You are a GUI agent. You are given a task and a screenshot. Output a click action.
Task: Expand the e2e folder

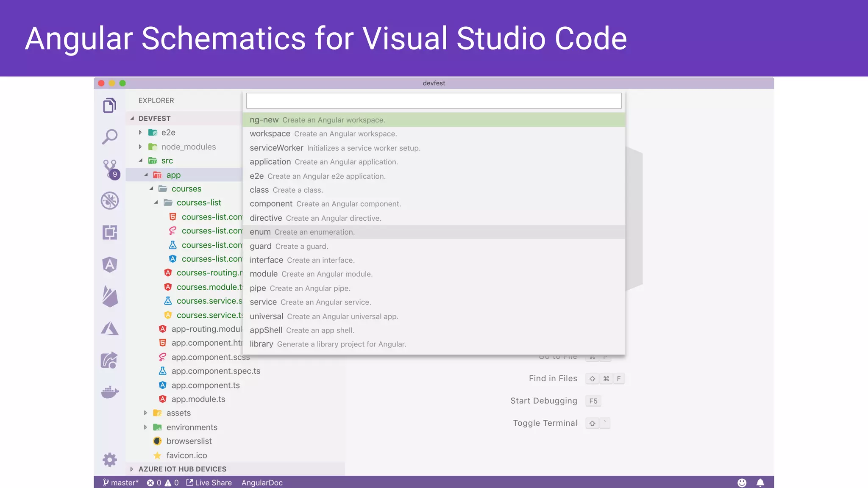pos(140,133)
